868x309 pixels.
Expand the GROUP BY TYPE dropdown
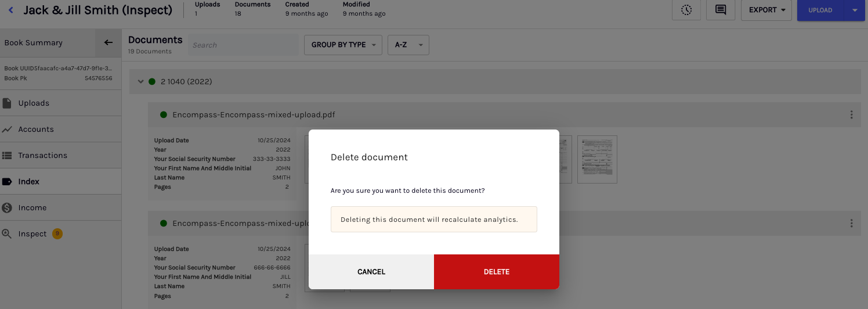pos(343,45)
